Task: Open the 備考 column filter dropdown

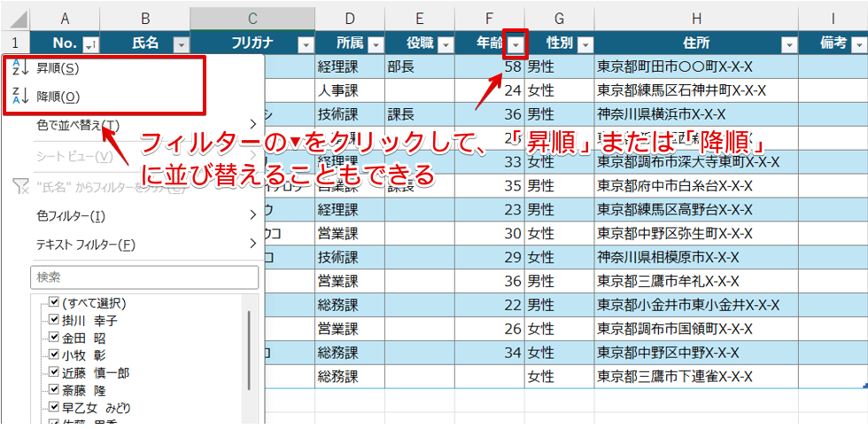Action: click(858, 44)
